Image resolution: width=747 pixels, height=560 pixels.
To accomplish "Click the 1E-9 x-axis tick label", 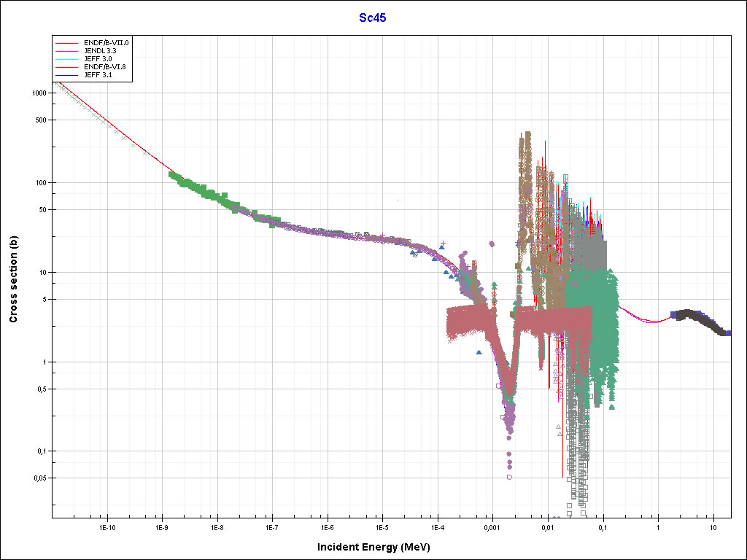I will click(160, 526).
